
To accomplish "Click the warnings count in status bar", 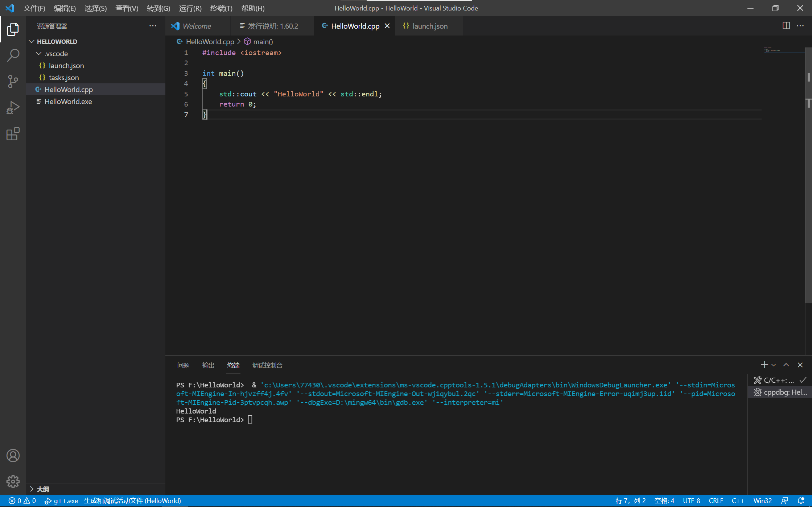I will coord(30,501).
